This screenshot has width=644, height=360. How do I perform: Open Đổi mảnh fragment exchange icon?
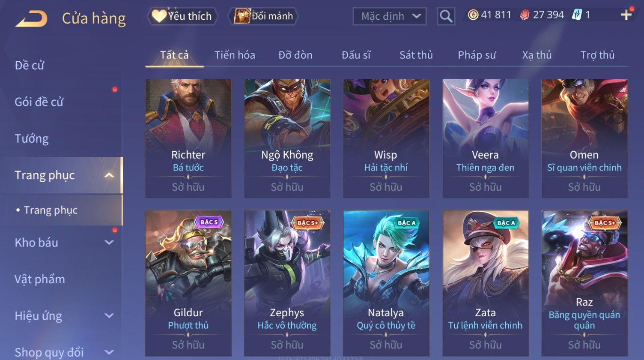click(x=241, y=16)
